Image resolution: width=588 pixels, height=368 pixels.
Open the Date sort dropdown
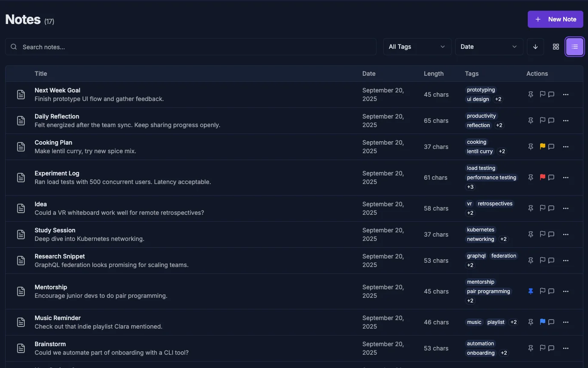click(488, 46)
